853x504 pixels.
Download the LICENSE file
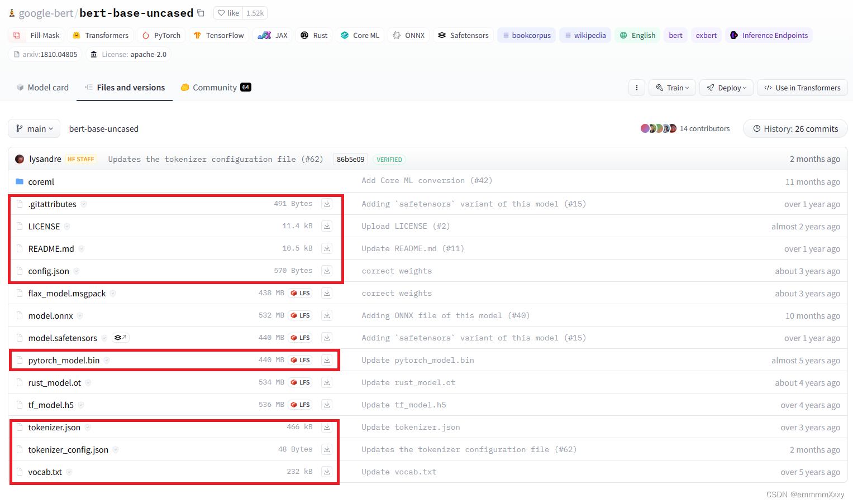[x=327, y=226]
